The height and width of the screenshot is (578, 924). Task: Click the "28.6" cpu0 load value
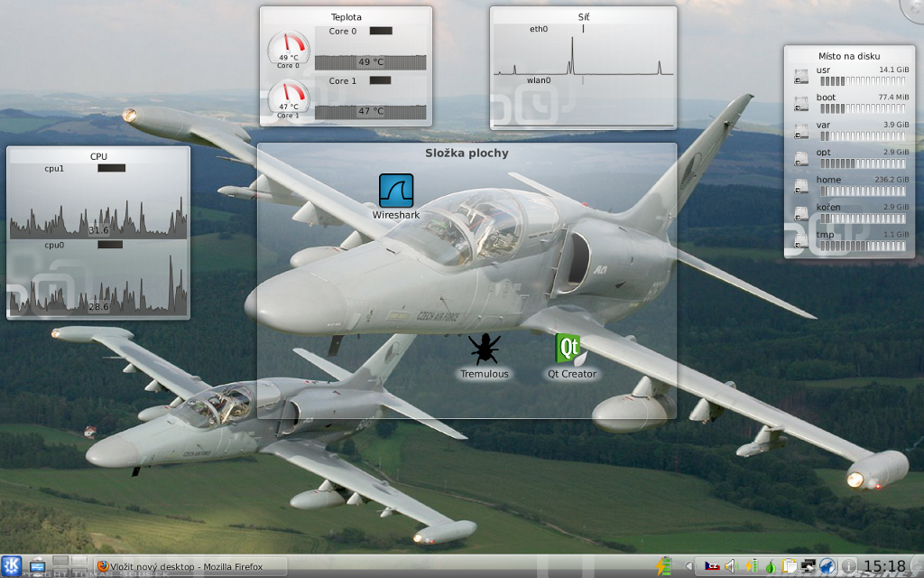tap(98, 307)
